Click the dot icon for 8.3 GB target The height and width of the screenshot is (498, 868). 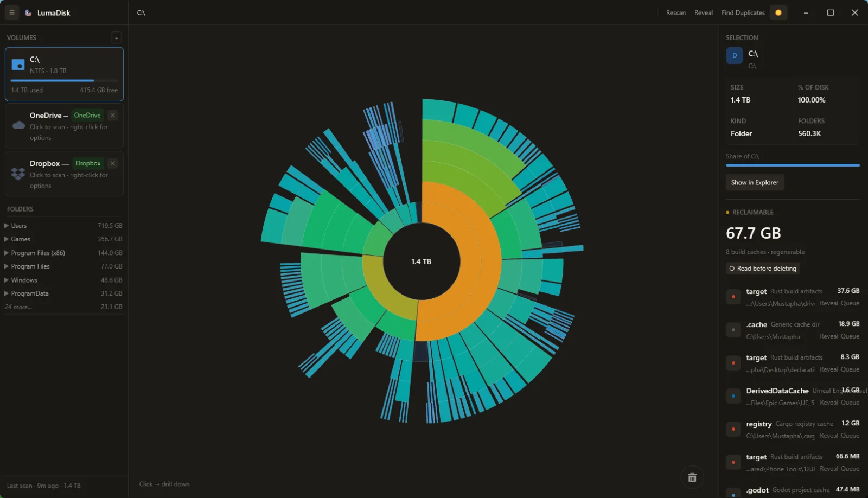[x=733, y=363]
